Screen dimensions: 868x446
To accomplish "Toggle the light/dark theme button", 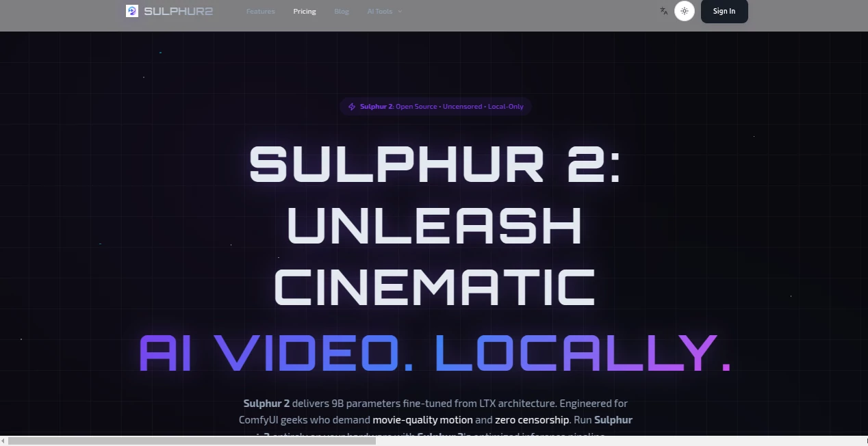I will click(x=685, y=11).
